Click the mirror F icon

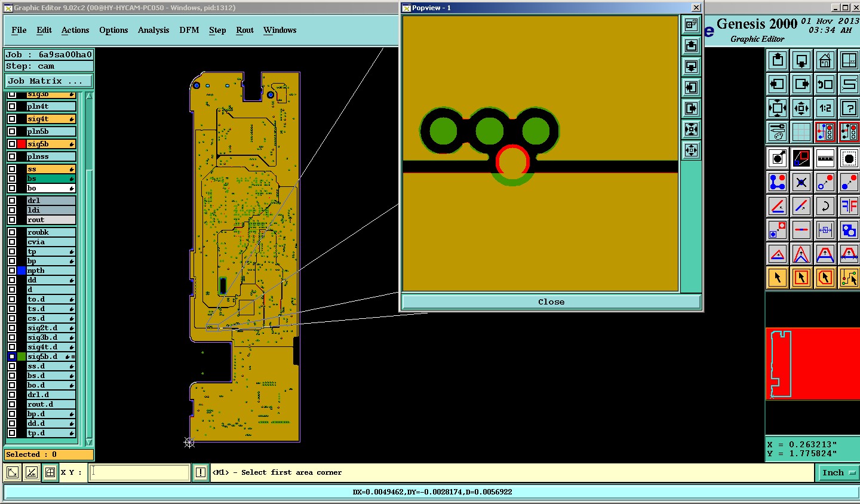[849, 206]
